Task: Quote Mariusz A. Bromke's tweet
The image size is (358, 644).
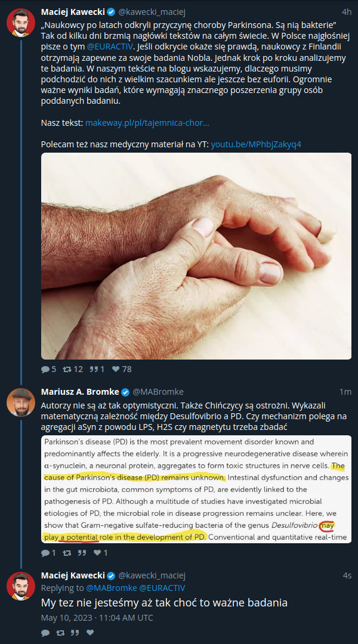Action: click(82, 553)
